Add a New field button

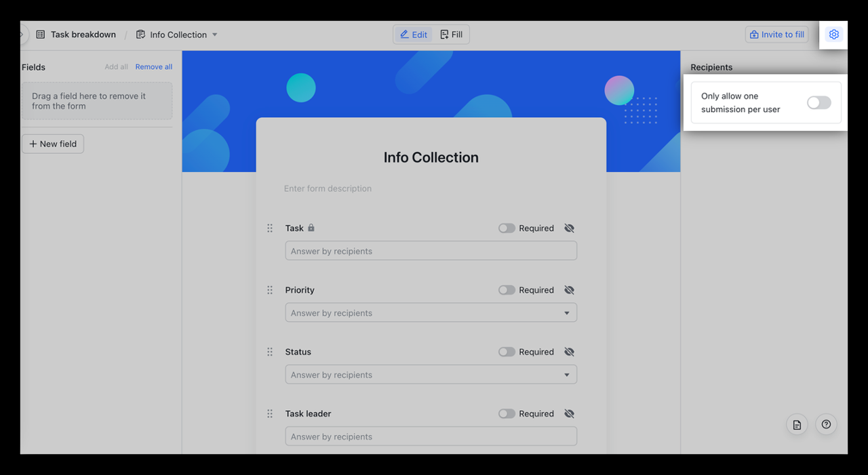click(53, 144)
